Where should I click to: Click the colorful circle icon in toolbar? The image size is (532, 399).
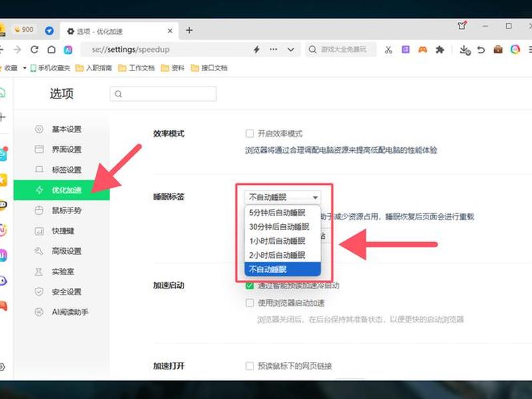[515, 50]
